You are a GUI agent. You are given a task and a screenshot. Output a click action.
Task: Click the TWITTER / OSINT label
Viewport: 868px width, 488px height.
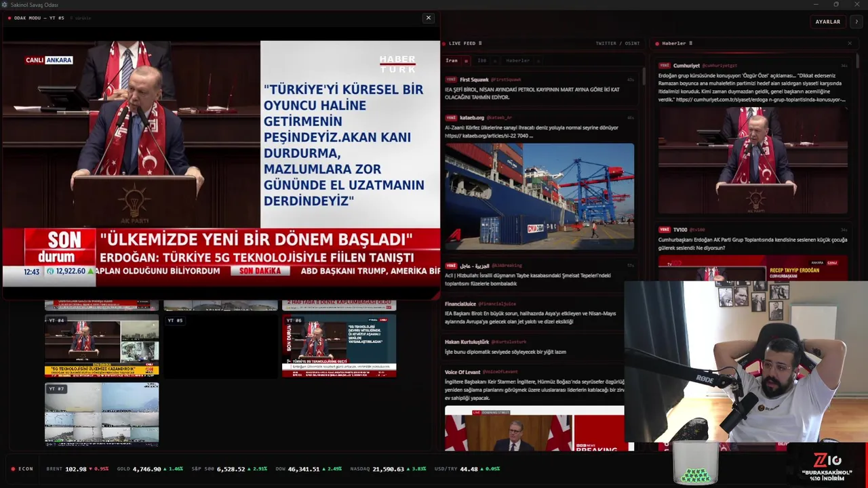618,43
